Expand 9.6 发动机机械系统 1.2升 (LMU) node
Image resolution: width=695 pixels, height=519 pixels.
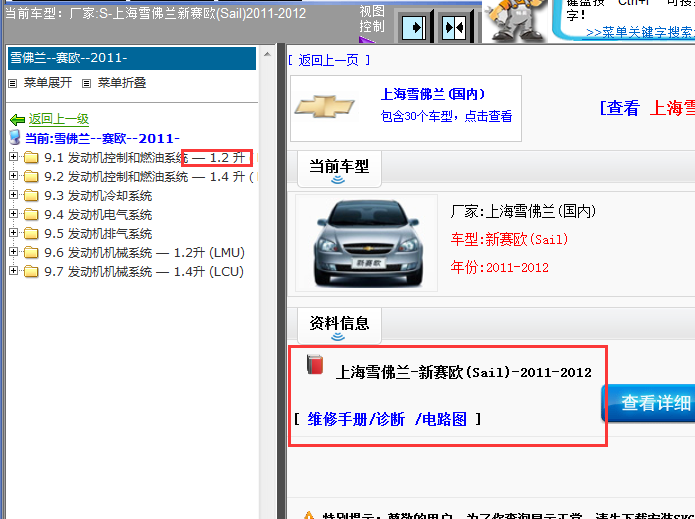click(x=13, y=251)
